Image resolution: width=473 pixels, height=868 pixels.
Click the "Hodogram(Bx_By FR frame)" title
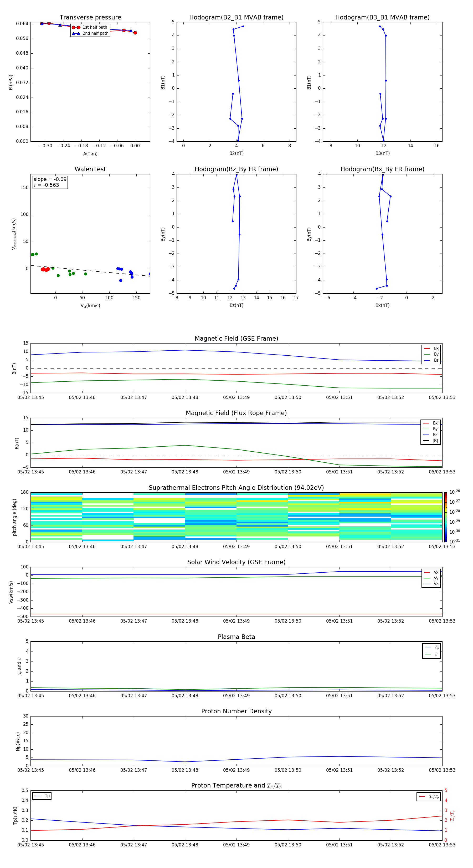382,169
